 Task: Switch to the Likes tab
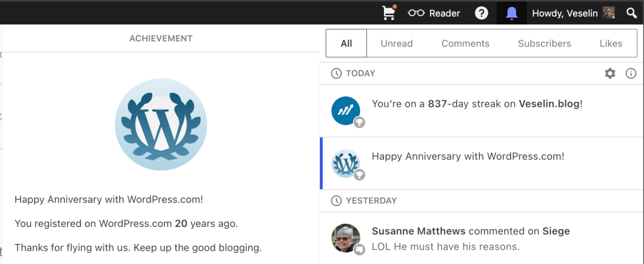[x=611, y=43]
